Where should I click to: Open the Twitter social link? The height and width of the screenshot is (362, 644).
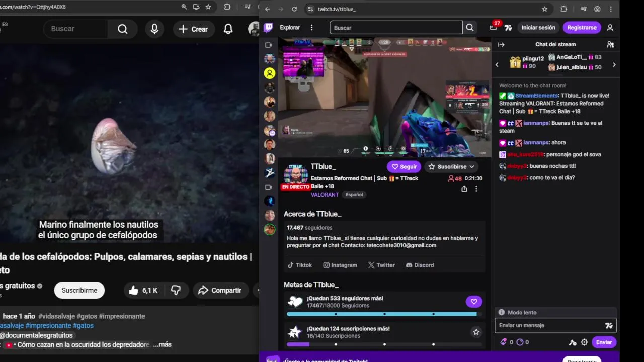381,265
